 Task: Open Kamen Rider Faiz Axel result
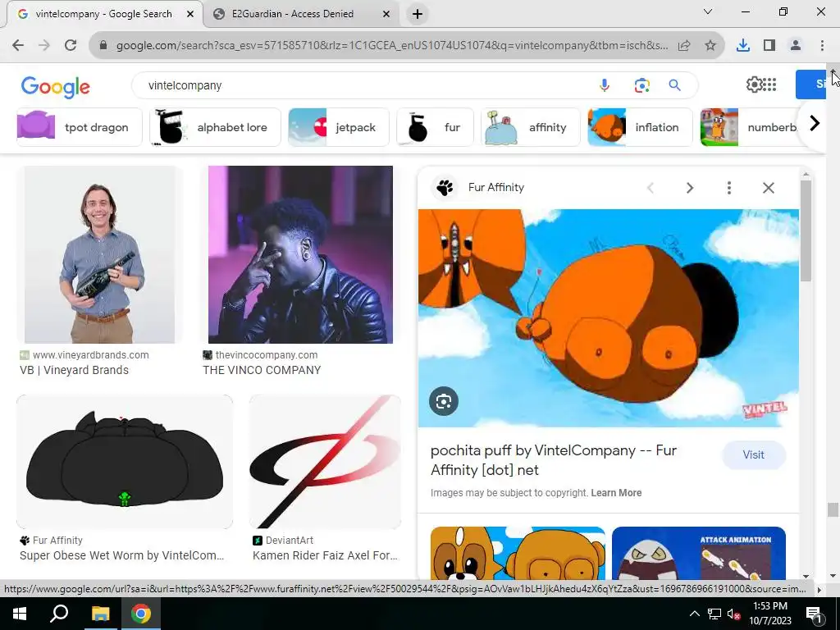(325, 555)
